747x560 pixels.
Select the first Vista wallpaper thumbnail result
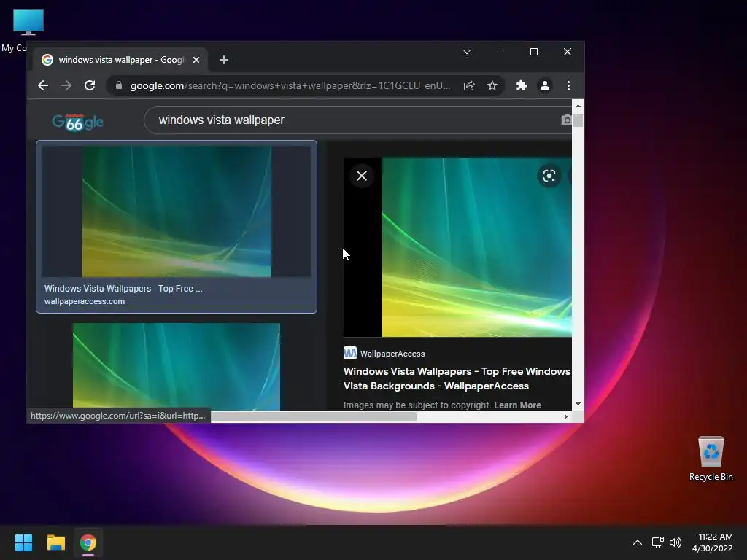click(177, 211)
